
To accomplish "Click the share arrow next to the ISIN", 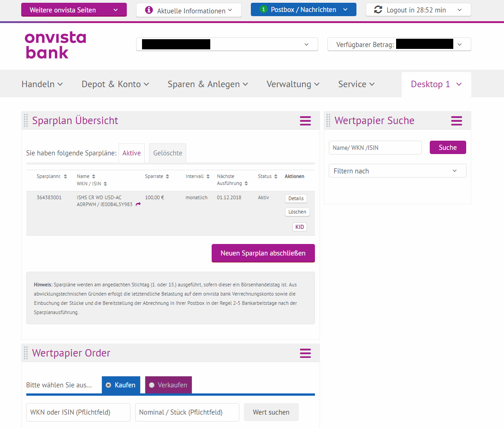I will tap(138, 204).
